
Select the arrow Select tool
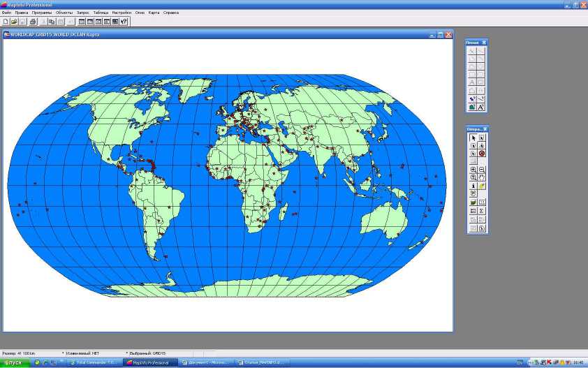(x=473, y=138)
